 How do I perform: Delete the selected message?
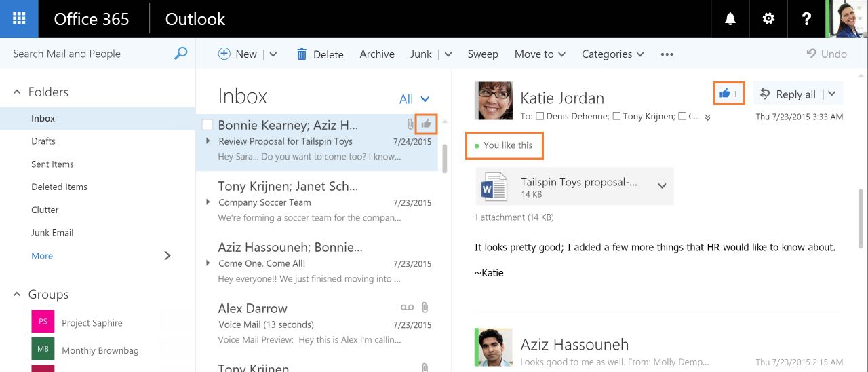[320, 54]
